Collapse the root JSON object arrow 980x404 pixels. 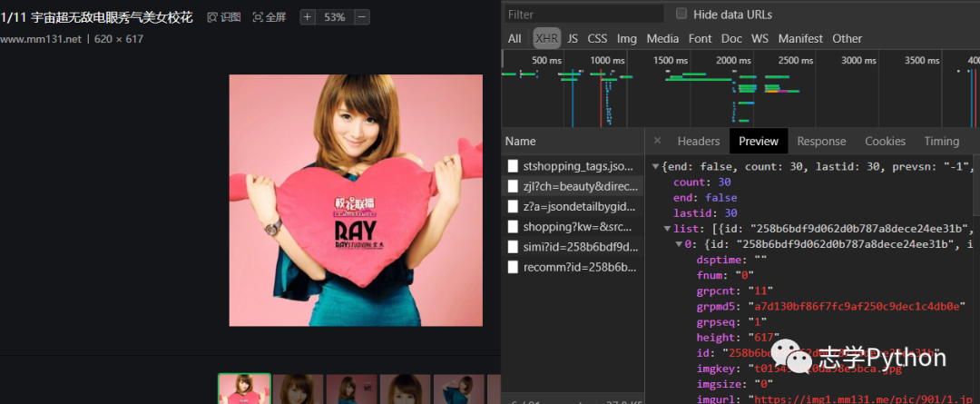(656, 167)
